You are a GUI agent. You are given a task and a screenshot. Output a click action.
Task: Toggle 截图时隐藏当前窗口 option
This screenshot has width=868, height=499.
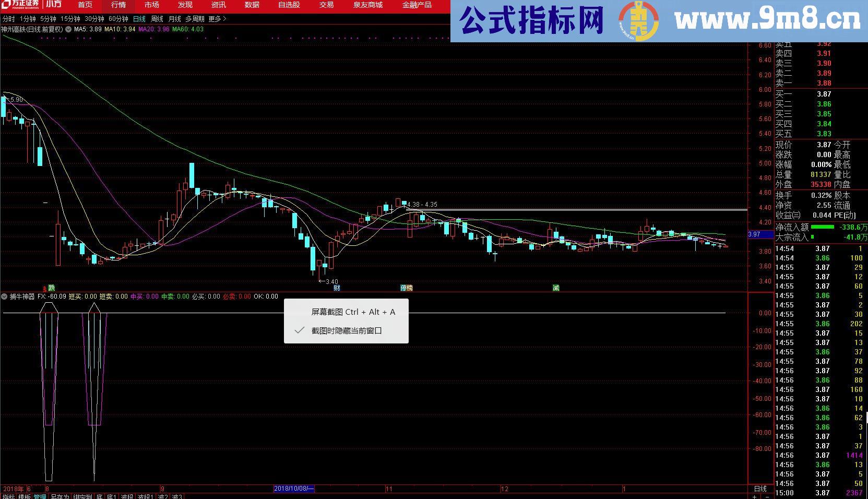point(346,330)
